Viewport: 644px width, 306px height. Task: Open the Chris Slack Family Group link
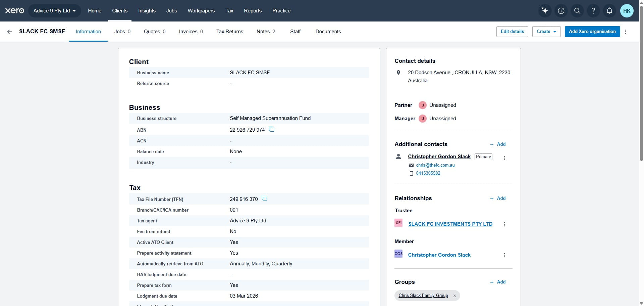coord(423,296)
